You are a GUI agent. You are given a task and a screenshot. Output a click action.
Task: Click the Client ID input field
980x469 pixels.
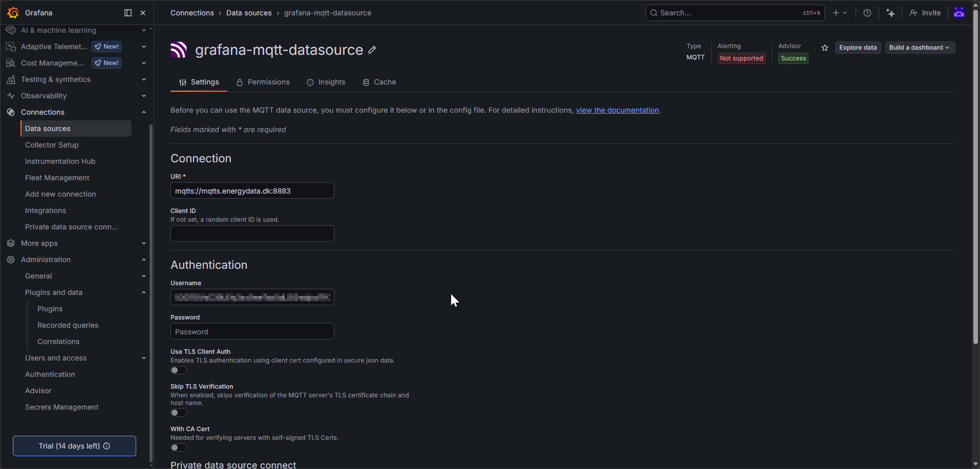click(252, 233)
